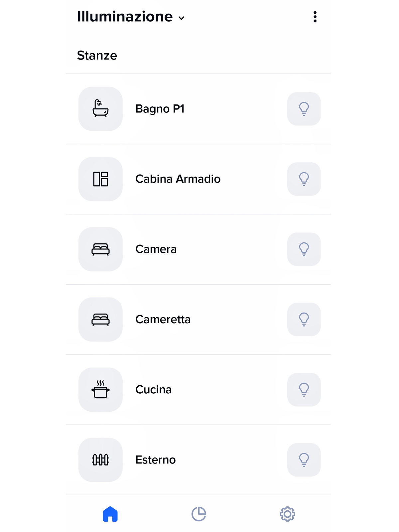The image size is (399, 532).
Task: Expand the Illuminazione dropdown chevron
Action: tap(182, 18)
